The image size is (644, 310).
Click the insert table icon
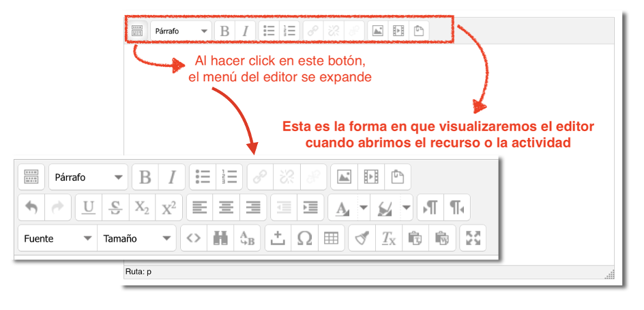pyautogui.click(x=331, y=238)
